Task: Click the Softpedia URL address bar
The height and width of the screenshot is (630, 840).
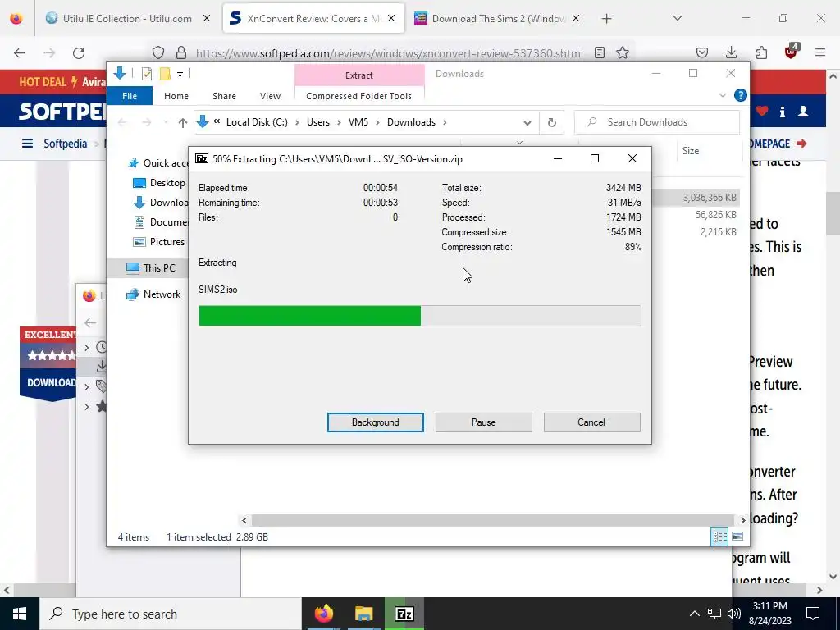Action: [x=390, y=53]
